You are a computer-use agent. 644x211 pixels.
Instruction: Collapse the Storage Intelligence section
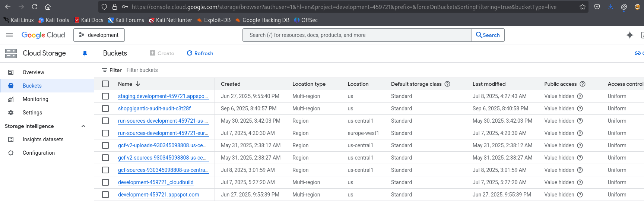[x=83, y=126]
